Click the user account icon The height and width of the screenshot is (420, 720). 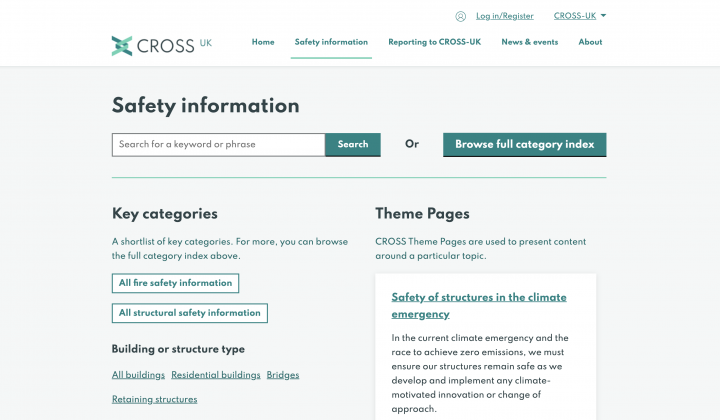[x=461, y=17]
